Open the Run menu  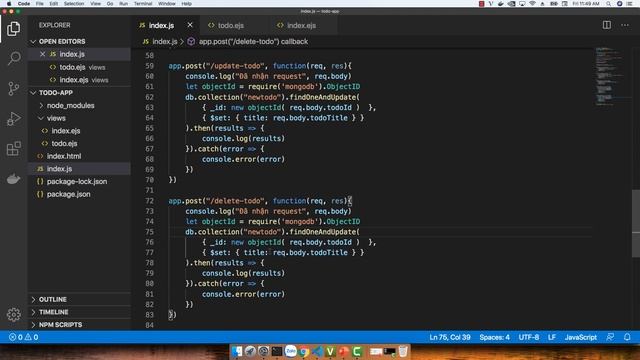(123, 4)
